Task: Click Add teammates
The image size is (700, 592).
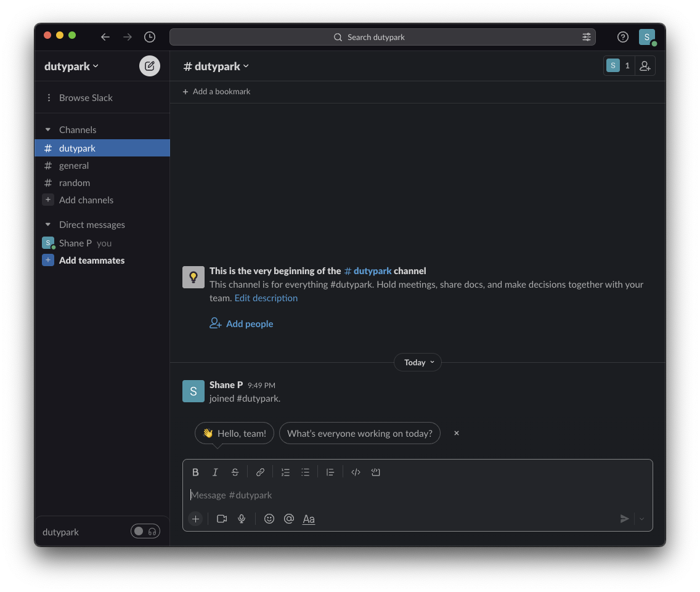Action: coord(102,261)
